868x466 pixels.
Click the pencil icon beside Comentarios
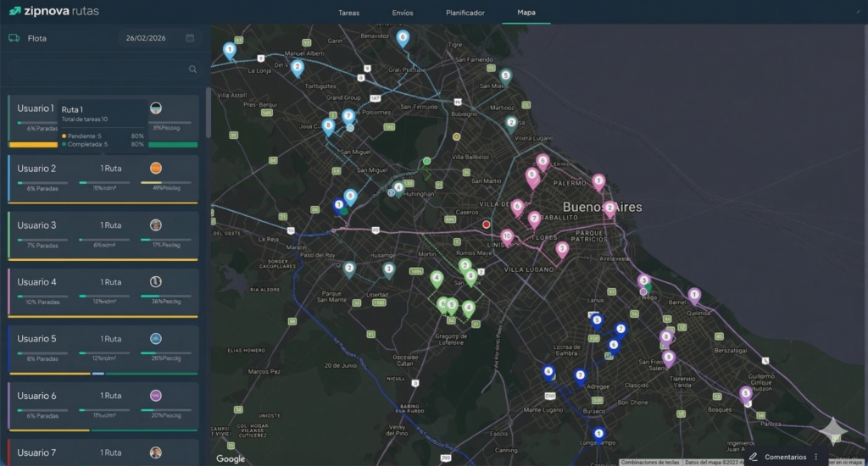point(754,458)
